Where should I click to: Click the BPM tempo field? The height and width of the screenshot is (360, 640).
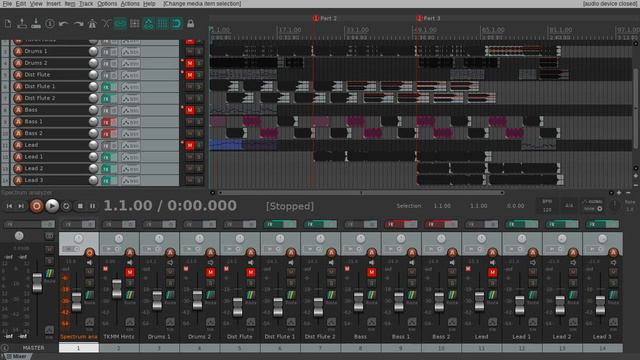point(547,206)
